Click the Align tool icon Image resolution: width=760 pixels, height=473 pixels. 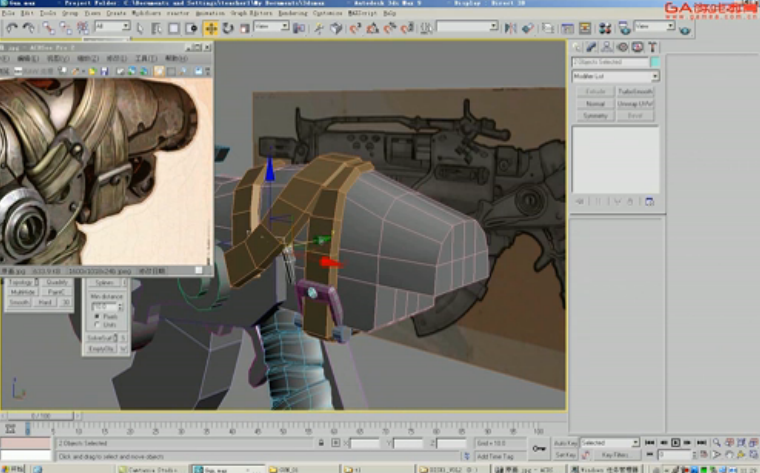pyautogui.click(x=528, y=29)
